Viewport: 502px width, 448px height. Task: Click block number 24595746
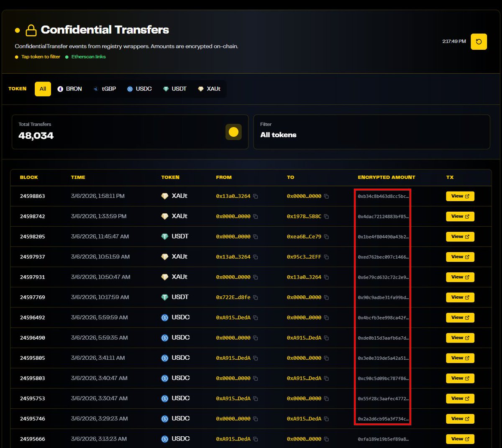click(x=33, y=419)
